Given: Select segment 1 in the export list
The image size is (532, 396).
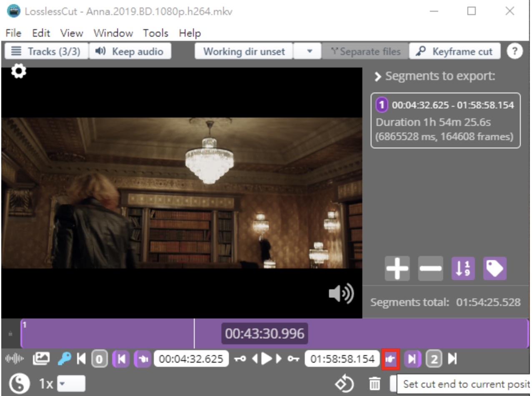Looking at the screenshot, I should pos(445,120).
